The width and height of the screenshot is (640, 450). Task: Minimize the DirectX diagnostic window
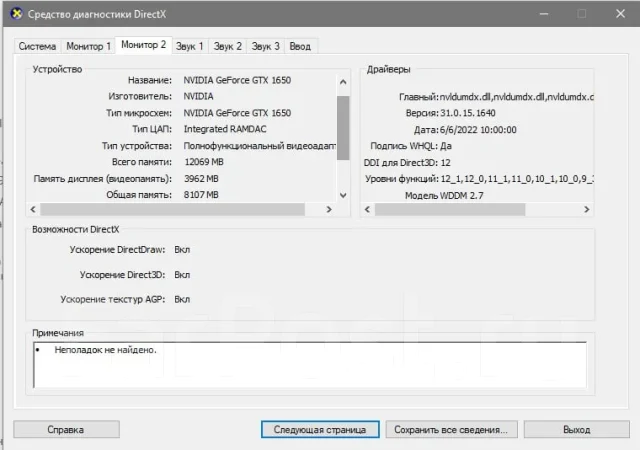[544, 14]
